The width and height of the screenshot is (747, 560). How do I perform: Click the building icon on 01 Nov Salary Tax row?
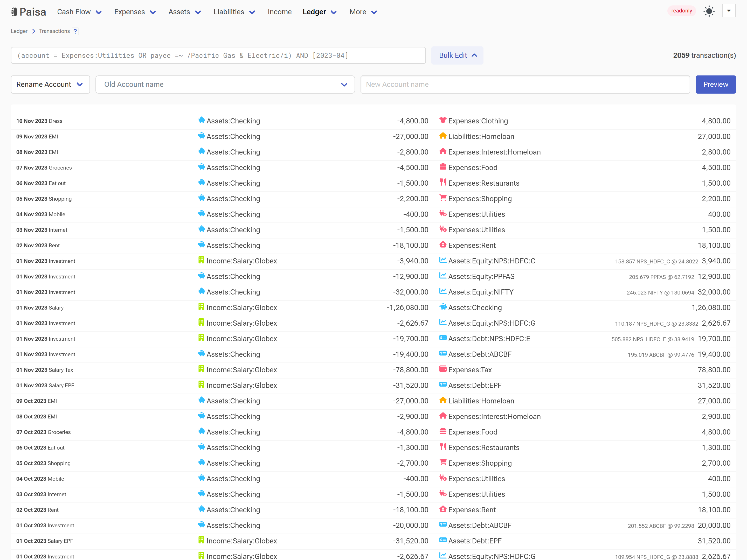coord(201,369)
